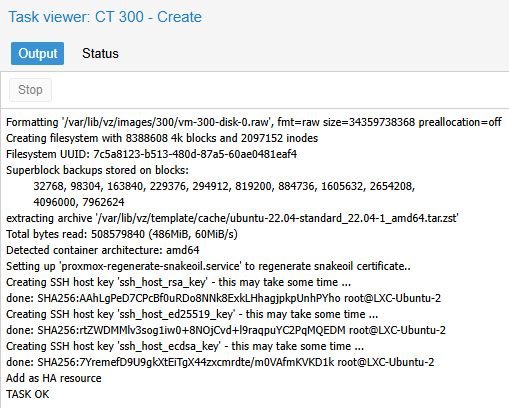Select the 'Task viewer: CT 300 - Create' title
Viewport: 509px width, 408px height.
[105, 17]
